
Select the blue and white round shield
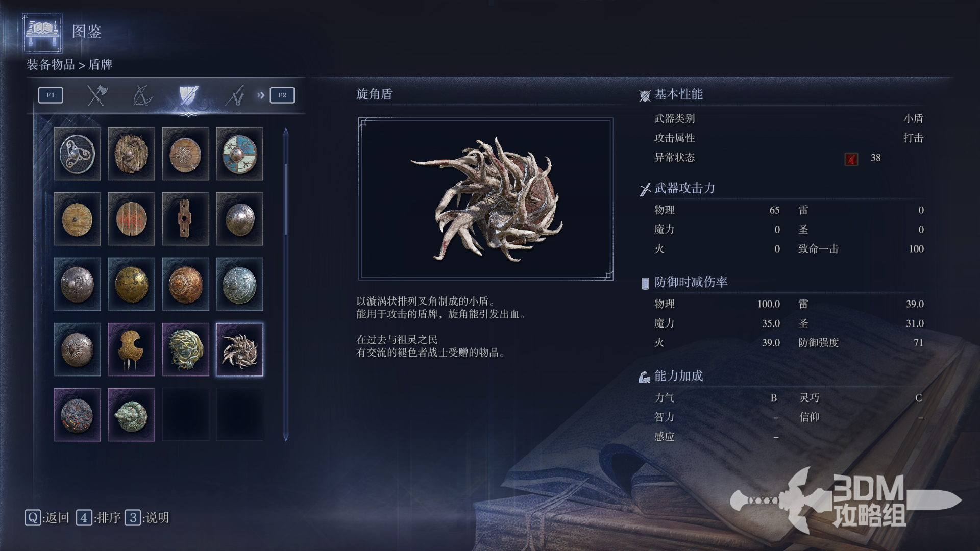(x=239, y=154)
